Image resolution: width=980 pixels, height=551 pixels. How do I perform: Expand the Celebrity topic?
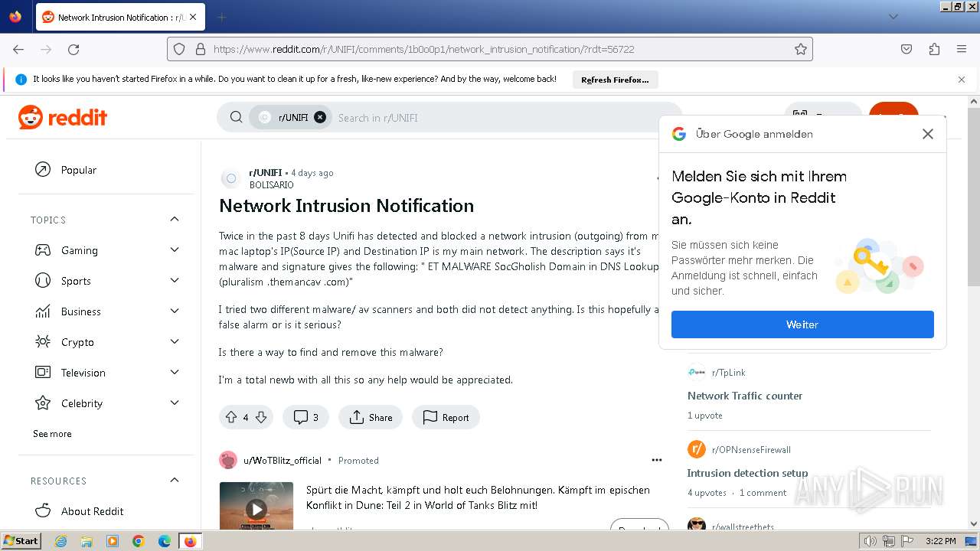click(175, 403)
